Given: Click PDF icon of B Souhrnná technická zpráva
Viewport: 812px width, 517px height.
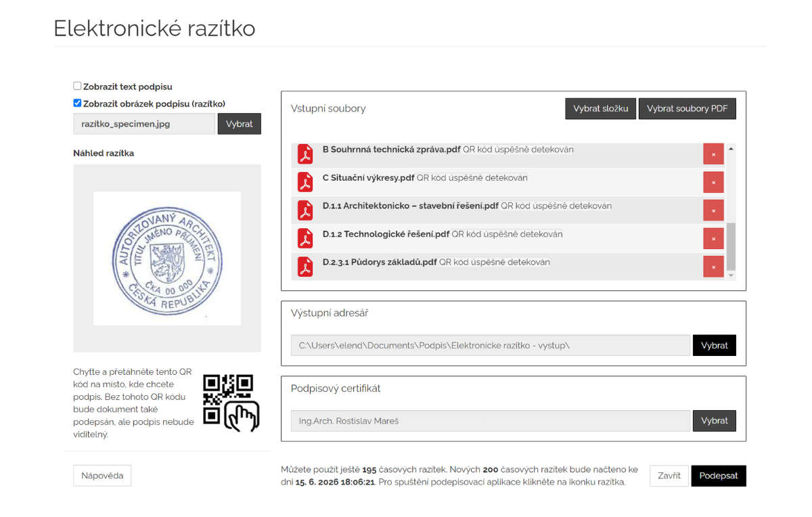Looking at the screenshot, I should pos(306,154).
